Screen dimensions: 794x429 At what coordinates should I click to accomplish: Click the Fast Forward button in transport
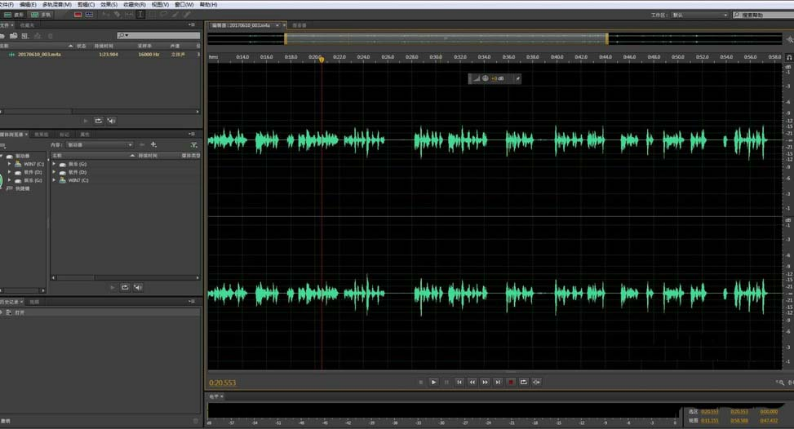[x=485, y=382]
